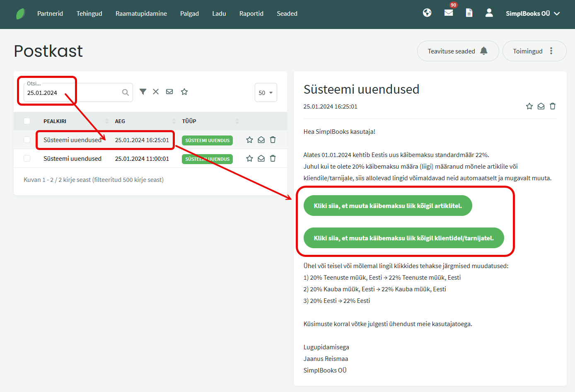Open the mailbox envelope icon with badge

tap(449, 13)
